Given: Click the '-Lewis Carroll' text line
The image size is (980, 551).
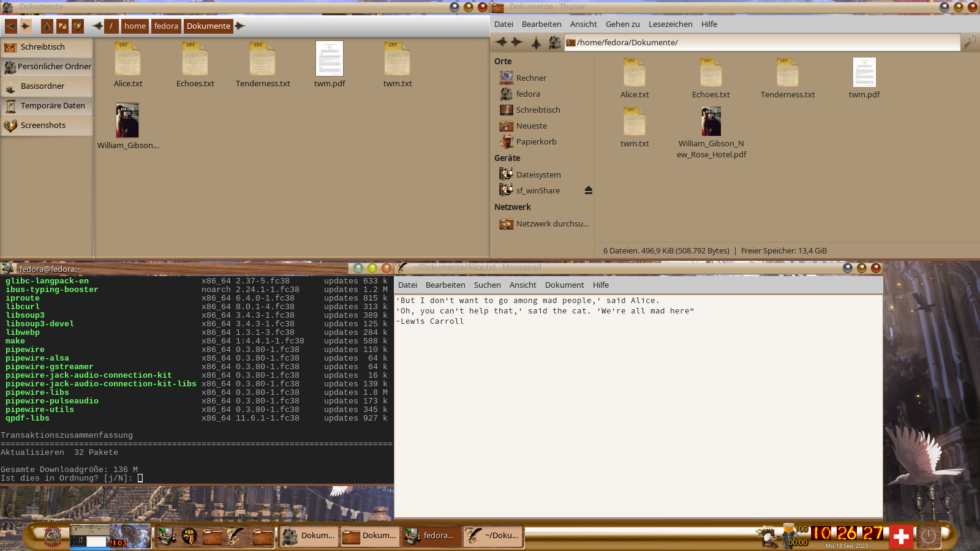Looking at the screenshot, I should (x=430, y=321).
